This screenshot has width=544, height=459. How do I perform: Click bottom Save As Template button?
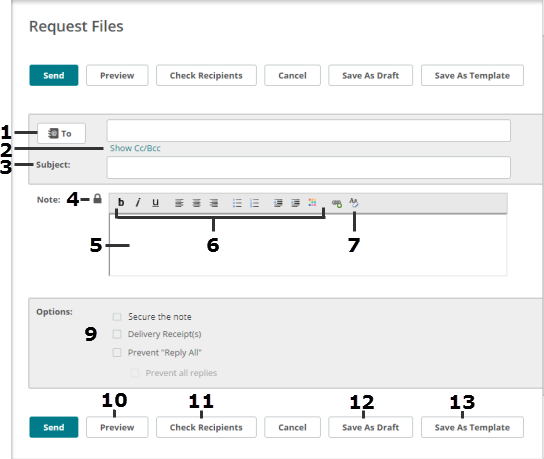tap(472, 427)
